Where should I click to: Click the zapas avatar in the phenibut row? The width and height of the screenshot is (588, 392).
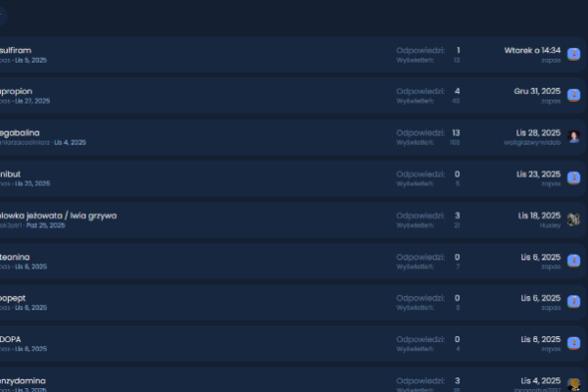(x=573, y=177)
